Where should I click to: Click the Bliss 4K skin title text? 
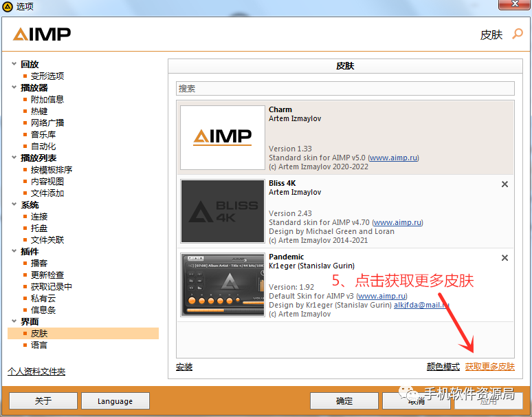[x=282, y=183]
